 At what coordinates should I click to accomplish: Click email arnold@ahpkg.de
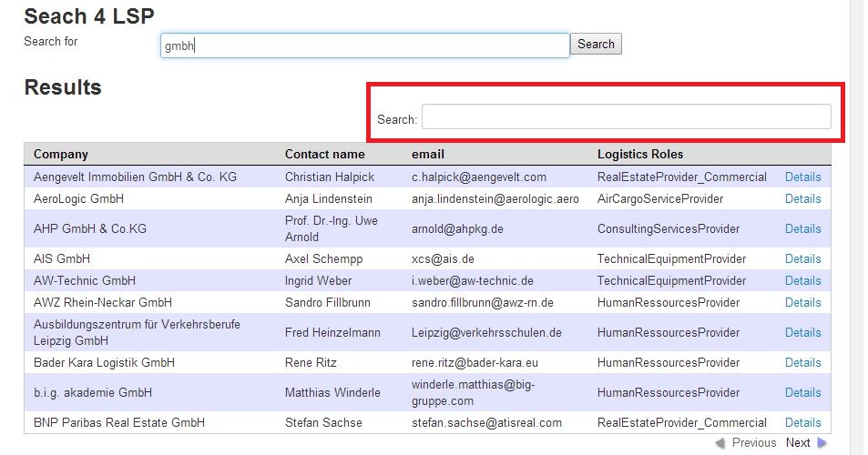pyautogui.click(x=457, y=228)
